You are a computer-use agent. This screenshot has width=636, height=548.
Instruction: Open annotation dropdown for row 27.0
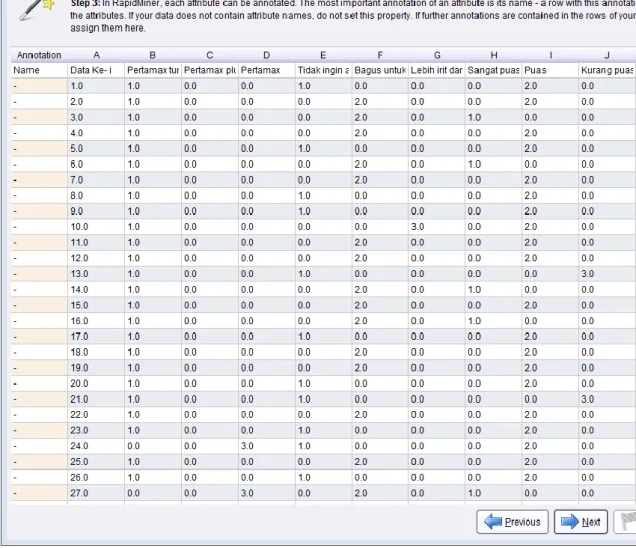tap(39, 493)
